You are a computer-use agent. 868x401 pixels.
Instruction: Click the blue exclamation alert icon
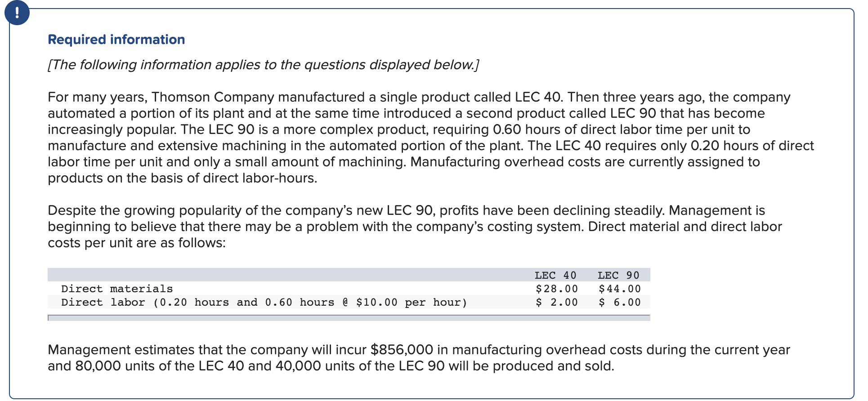click(17, 13)
